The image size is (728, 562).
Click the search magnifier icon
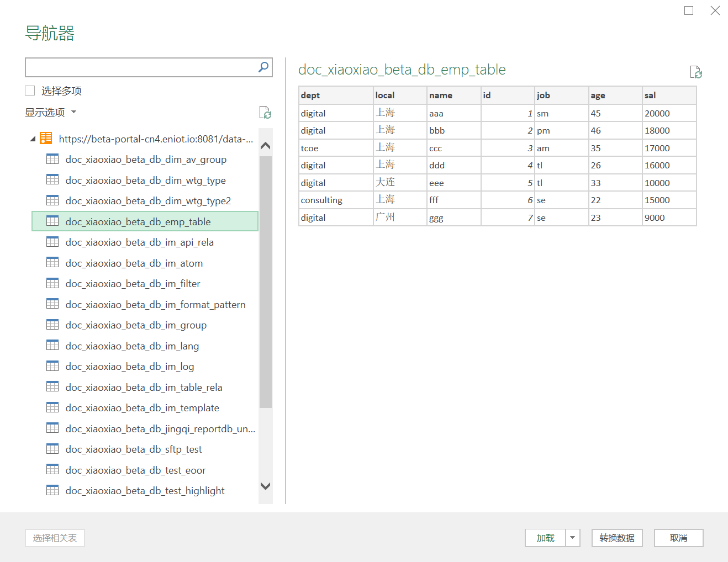pos(263,67)
